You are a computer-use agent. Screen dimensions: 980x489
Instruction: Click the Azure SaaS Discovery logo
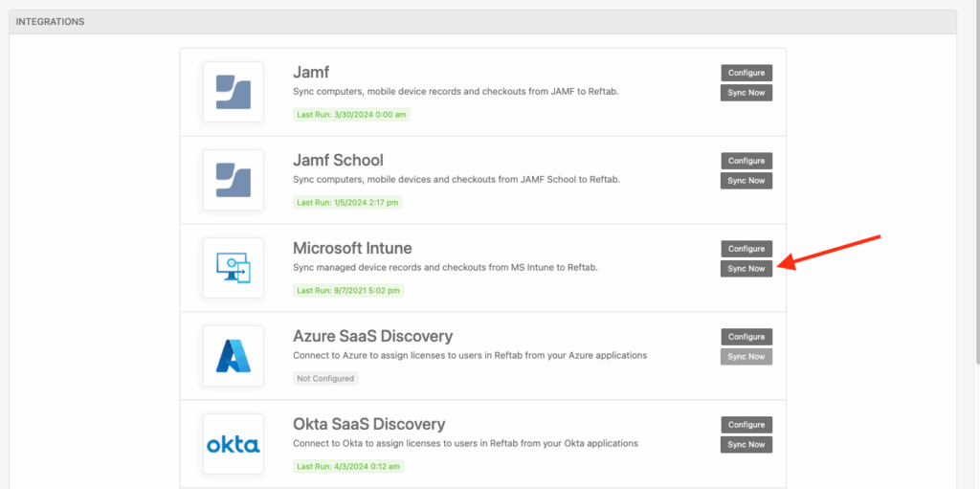[x=233, y=356]
